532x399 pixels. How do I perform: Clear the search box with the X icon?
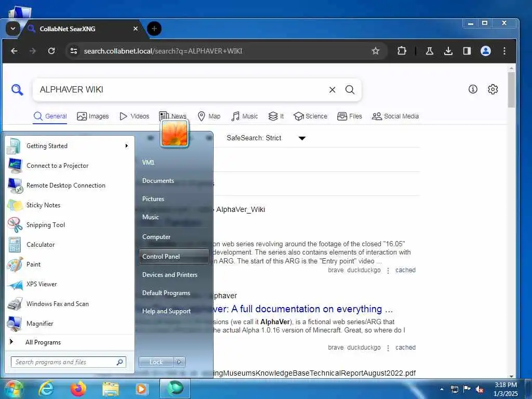click(332, 89)
